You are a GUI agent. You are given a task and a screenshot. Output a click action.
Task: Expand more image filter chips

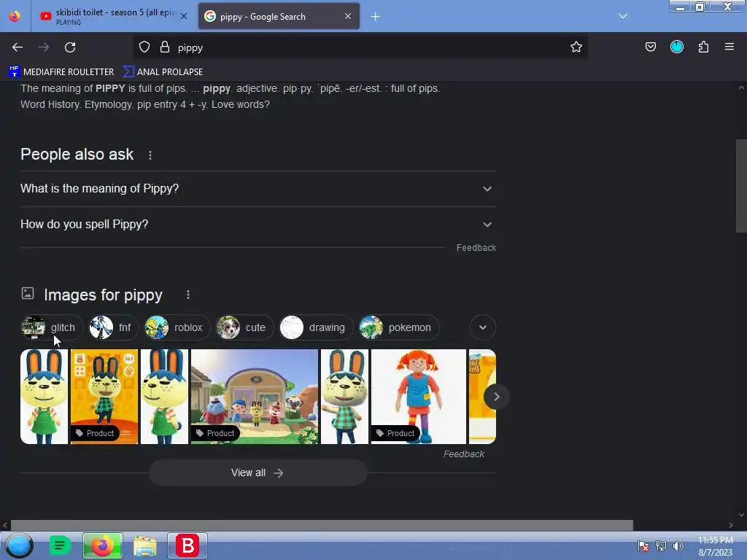point(483,327)
